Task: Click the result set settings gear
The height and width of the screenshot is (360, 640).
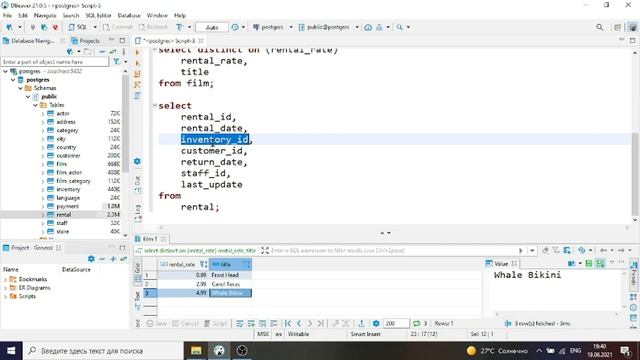Action: click(376, 324)
